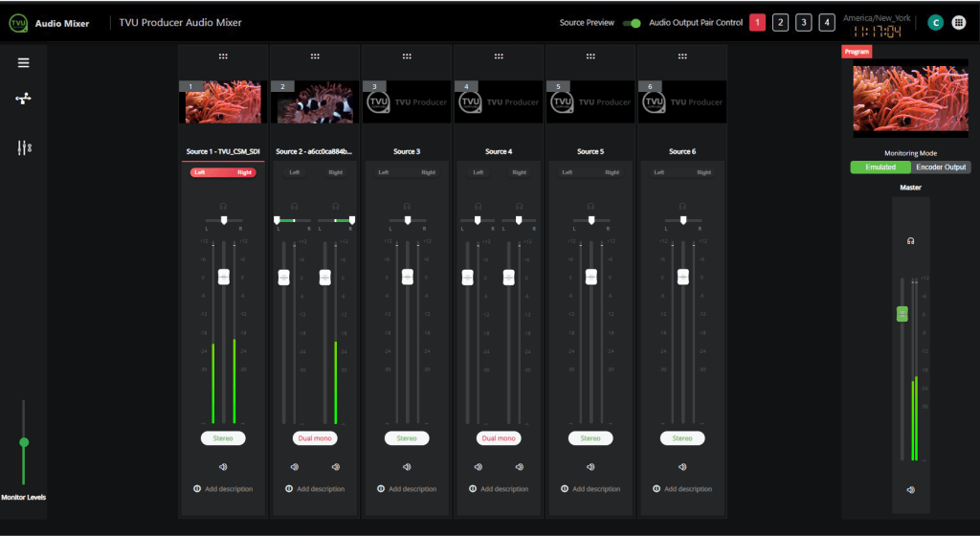
Task: Select Audio Output Pair 4
Action: (x=827, y=23)
